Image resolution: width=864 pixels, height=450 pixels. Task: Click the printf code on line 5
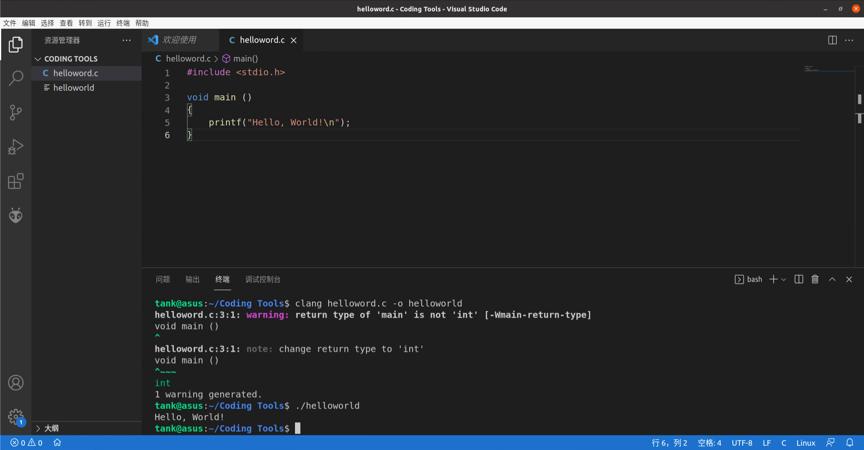pyautogui.click(x=279, y=122)
